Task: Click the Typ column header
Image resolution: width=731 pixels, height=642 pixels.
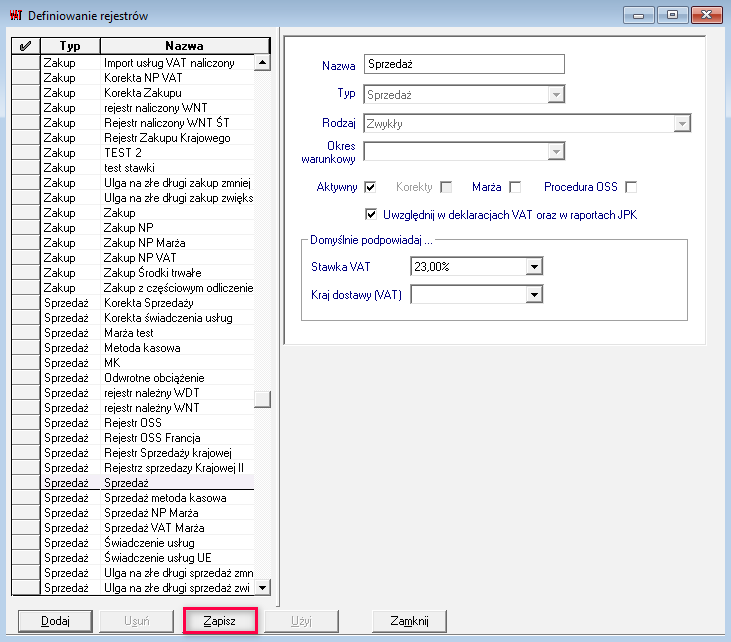Action: click(70, 46)
